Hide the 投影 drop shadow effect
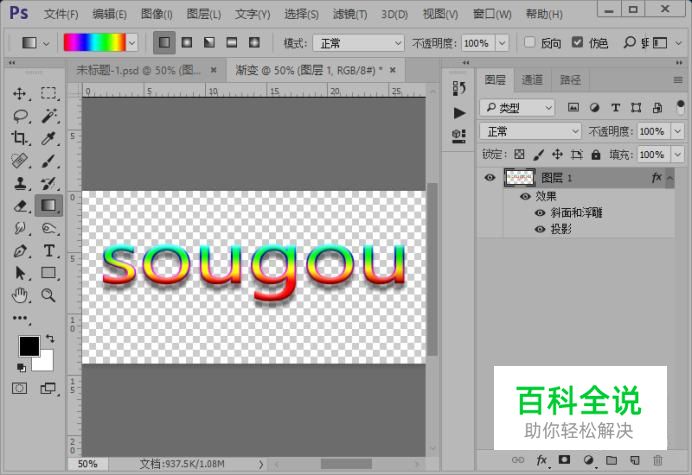This screenshot has height=475, width=692. 540,229
